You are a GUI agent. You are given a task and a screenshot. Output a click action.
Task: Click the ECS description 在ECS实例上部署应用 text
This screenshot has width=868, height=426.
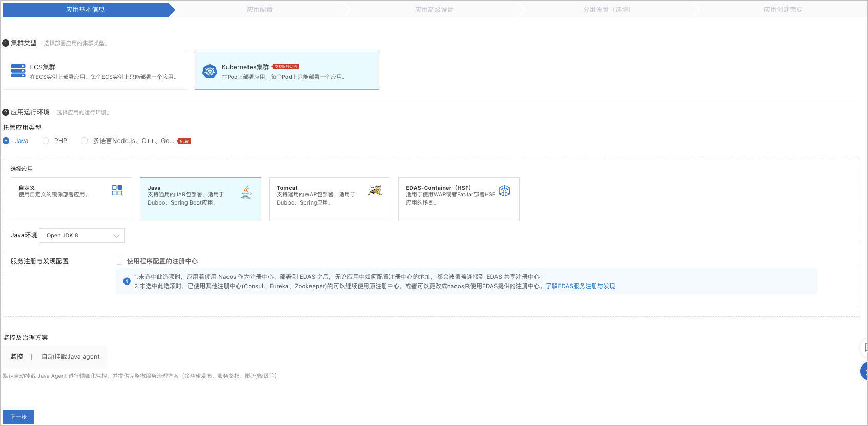(105, 77)
